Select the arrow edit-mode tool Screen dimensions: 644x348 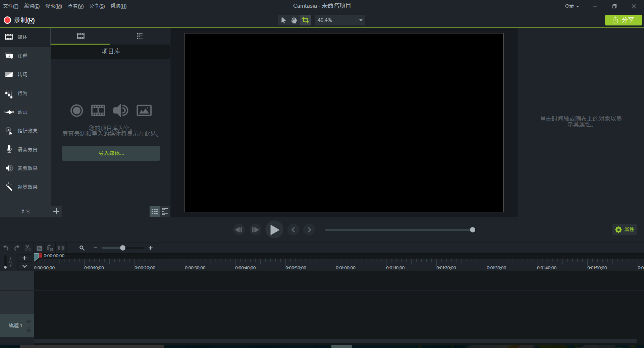[x=283, y=20]
